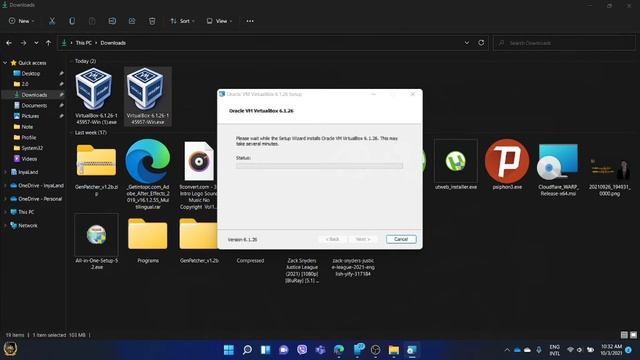
Task: Select All-in-One-Setup exe file
Action: (x=96, y=242)
